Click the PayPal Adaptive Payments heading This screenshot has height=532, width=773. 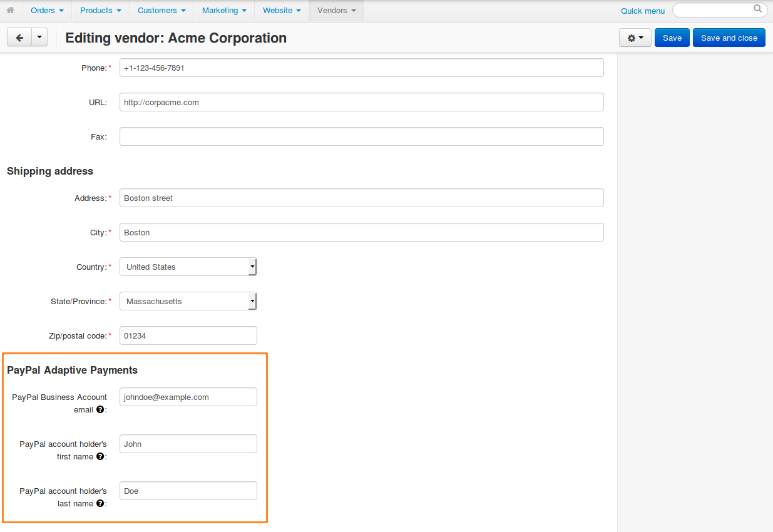(72, 370)
